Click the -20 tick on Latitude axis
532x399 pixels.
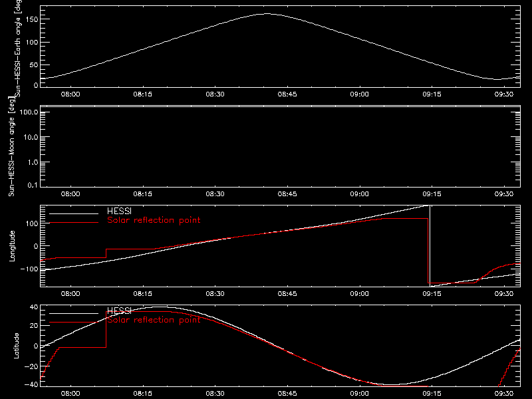click(x=31, y=366)
